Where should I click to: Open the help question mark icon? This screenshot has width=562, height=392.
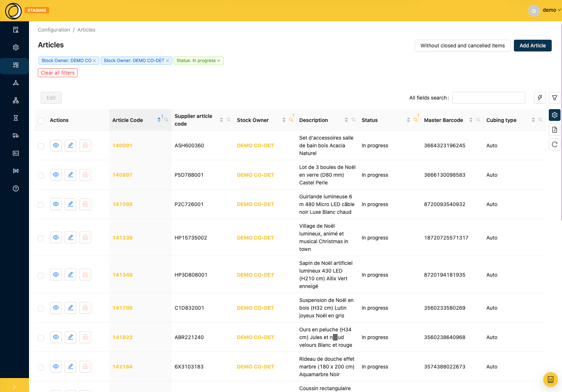coord(16,188)
